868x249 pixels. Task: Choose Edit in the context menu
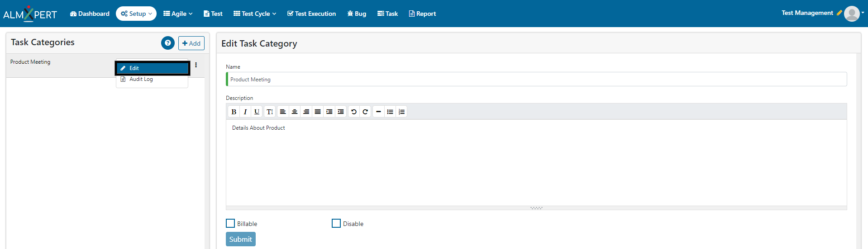coord(152,68)
